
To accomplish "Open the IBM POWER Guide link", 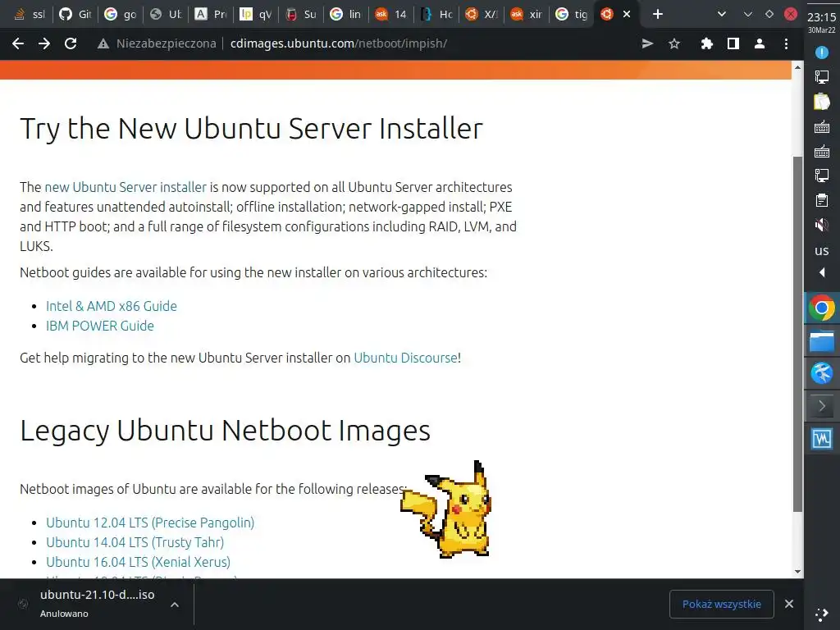I will [99, 326].
